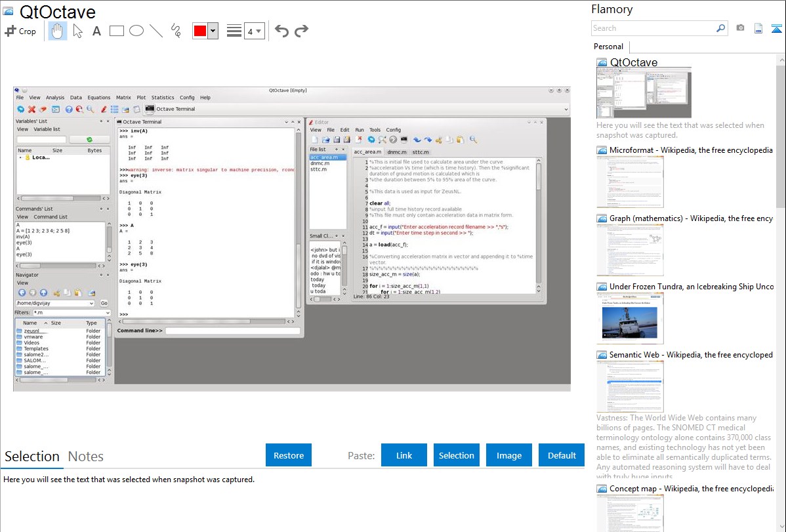Click the Image paste button

point(509,455)
